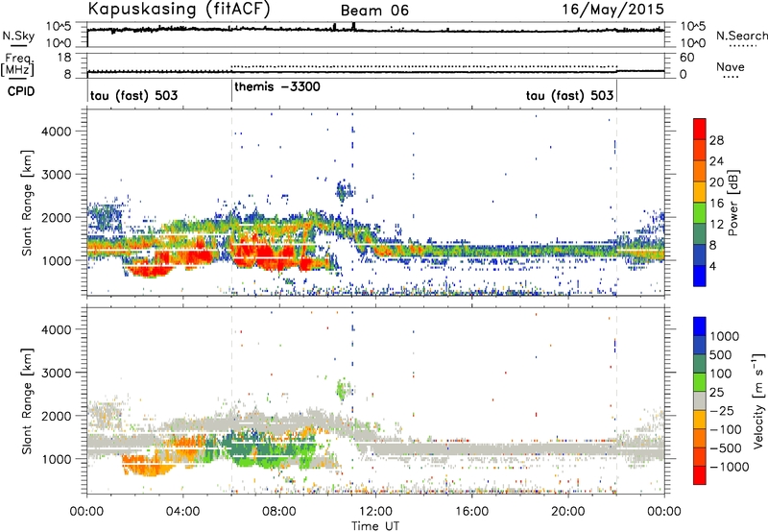Click the green echo patch near 2600 km in the velocity panel

click(x=343, y=389)
